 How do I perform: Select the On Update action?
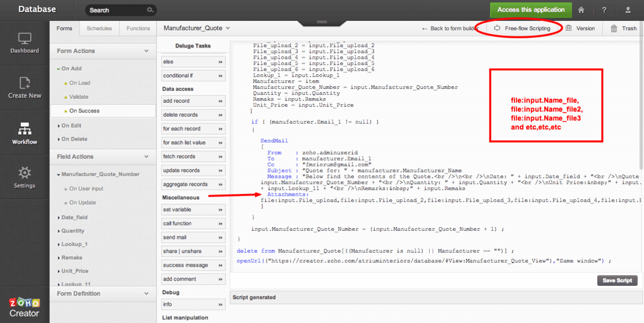click(x=82, y=203)
